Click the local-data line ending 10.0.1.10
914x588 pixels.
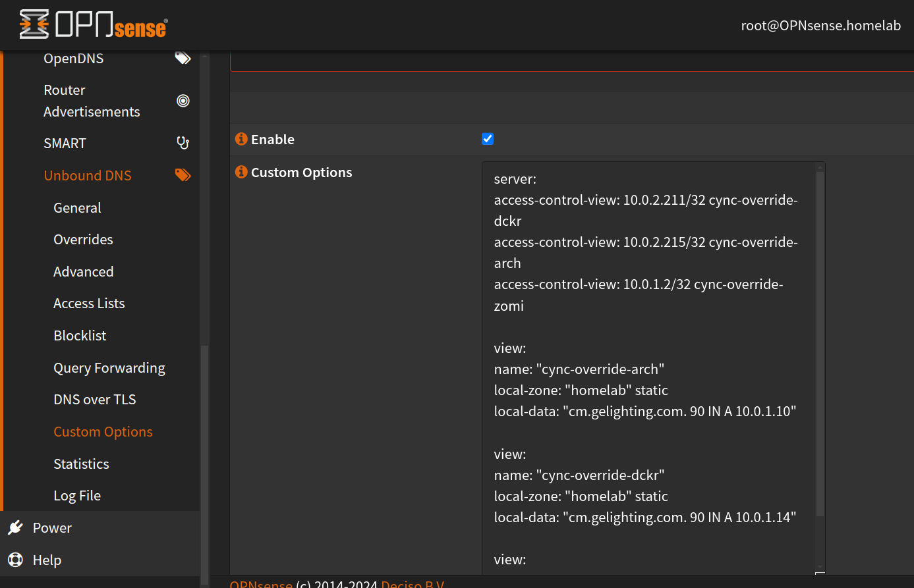point(645,411)
